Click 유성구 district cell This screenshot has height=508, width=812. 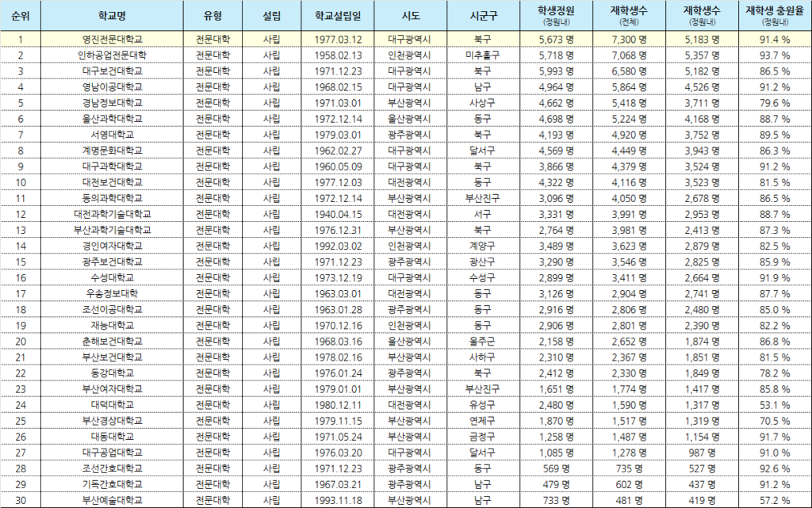pyautogui.click(x=483, y=405)
